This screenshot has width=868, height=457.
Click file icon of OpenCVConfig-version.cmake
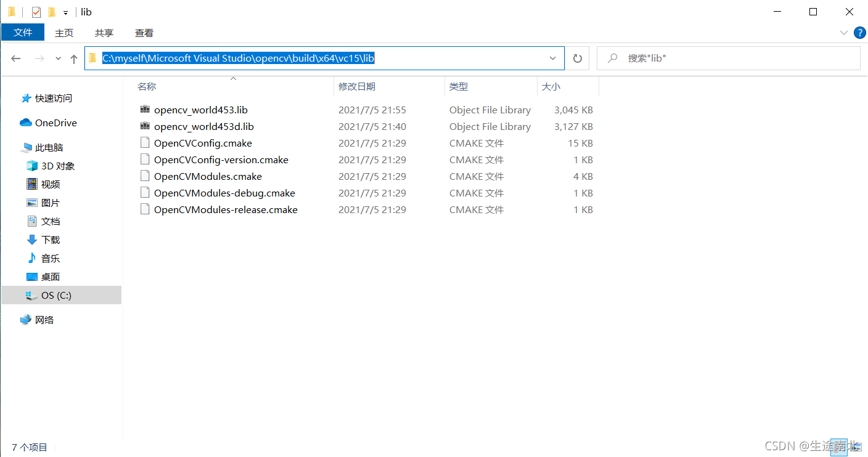pyautogui.click(x=145, y=160)
